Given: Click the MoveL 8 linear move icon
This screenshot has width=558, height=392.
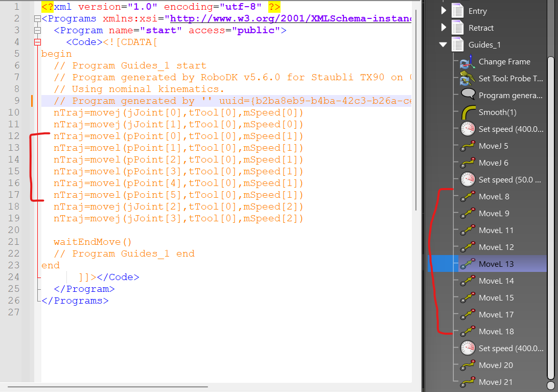Looking at the screenshot, I should (468, 197).
